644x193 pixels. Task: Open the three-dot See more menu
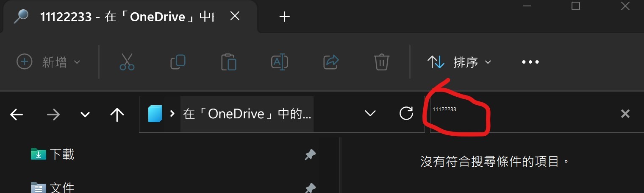[530, 62]
